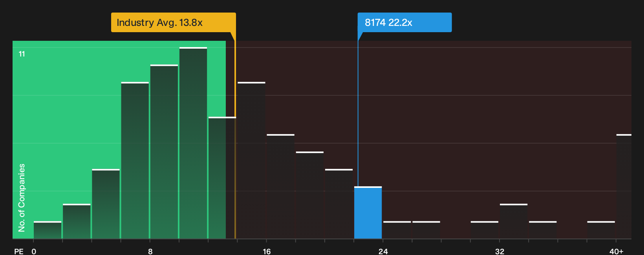This screenshot has height=255, width=644.
Task: Click the 8174 22.2x blue label
Action: coord(404,22)
